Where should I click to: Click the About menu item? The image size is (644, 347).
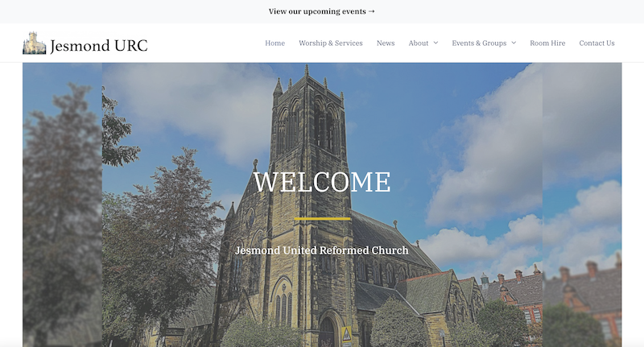(x=418, y=43)
